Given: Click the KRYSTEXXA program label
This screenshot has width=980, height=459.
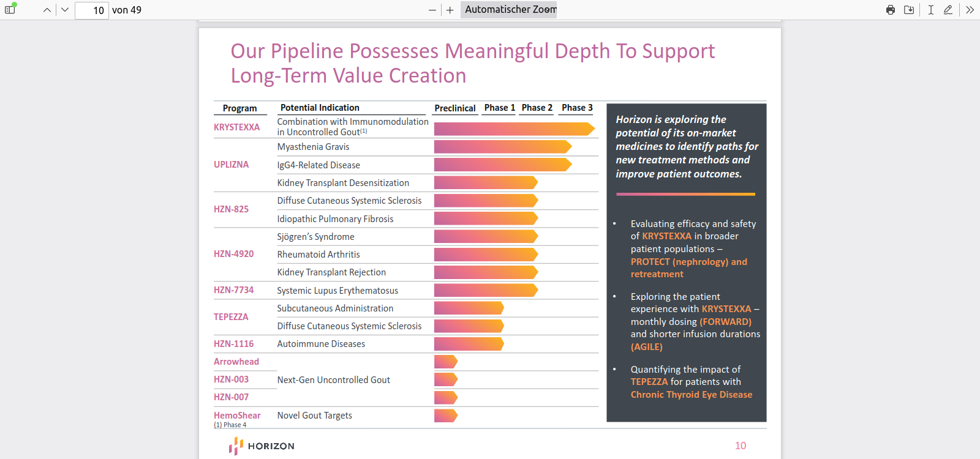Looking at the screenshot, I should coord(236,127).
